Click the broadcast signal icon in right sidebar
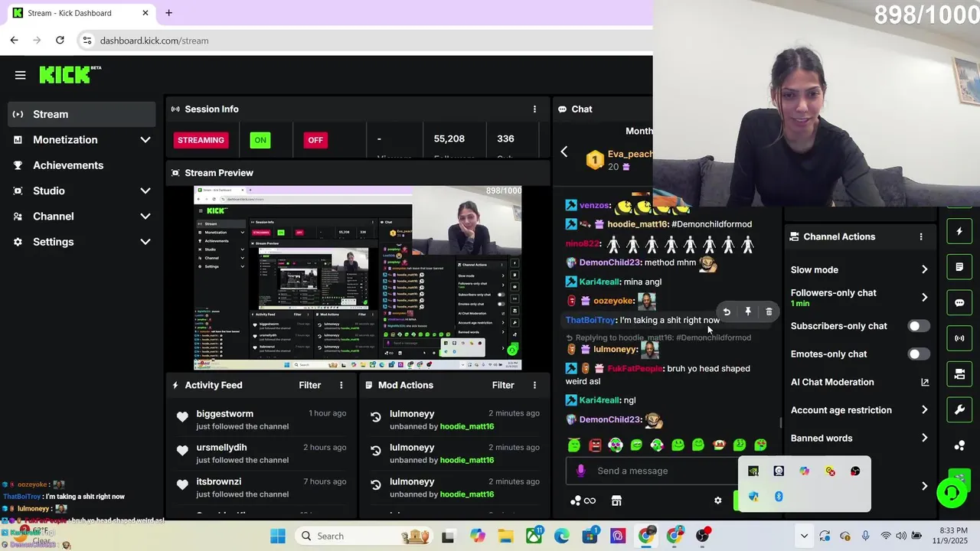 coord(959,338)
